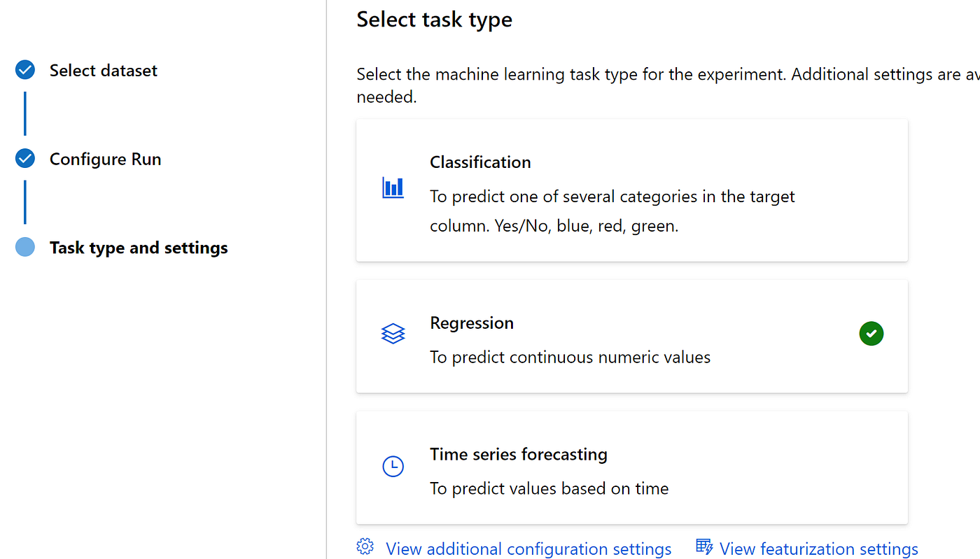Open View featurization settings
Viewport: 980px width, 559px height.
(818, 548)
